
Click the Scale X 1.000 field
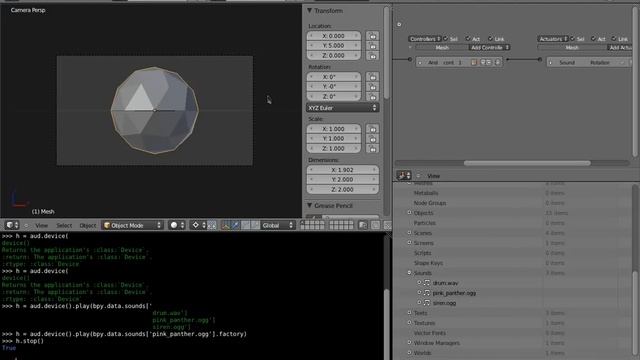coord(333,129)
